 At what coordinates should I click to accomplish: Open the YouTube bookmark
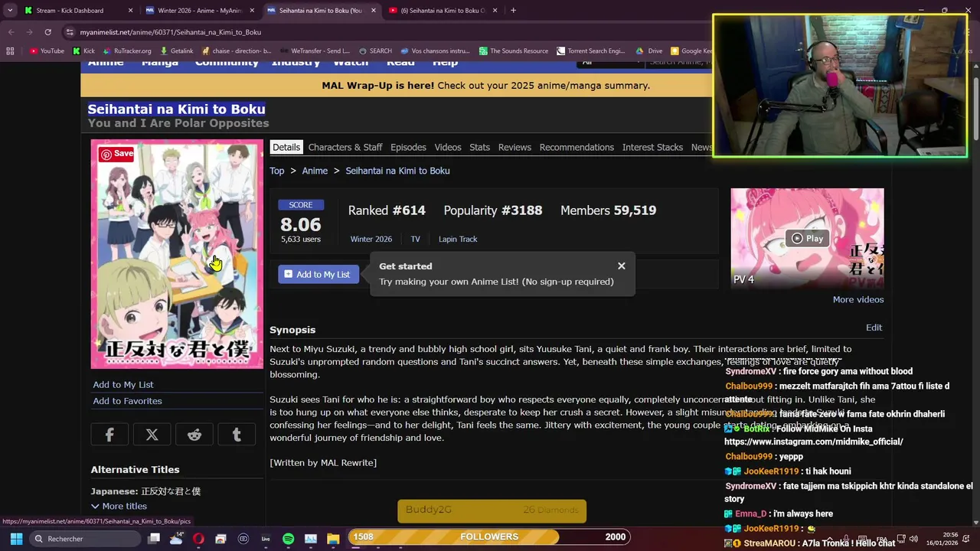pyautogui.click(x=47, y=51)
